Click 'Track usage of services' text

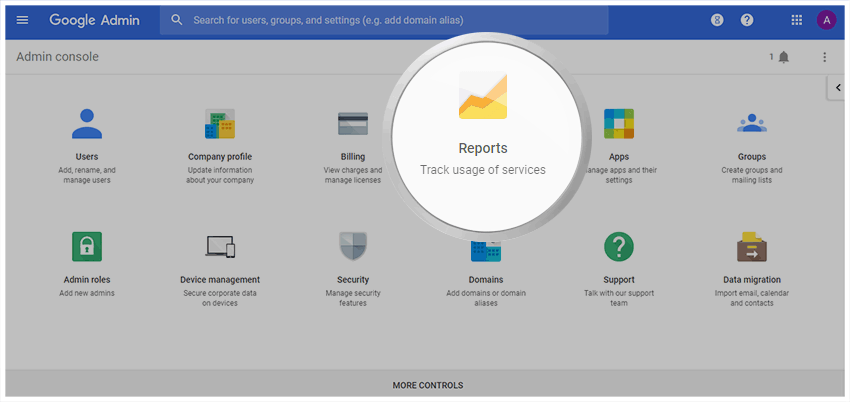483,170
